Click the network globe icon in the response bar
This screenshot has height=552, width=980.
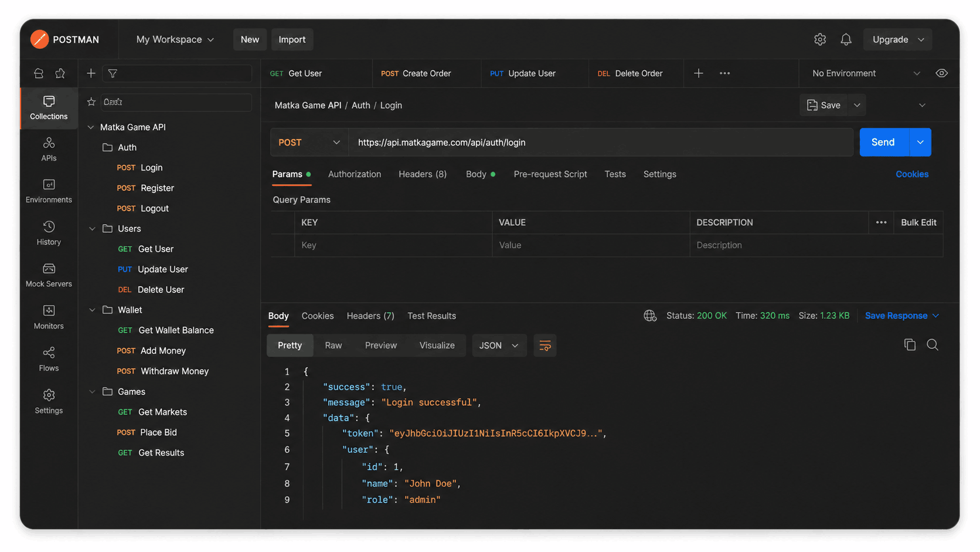pos(650,316)
